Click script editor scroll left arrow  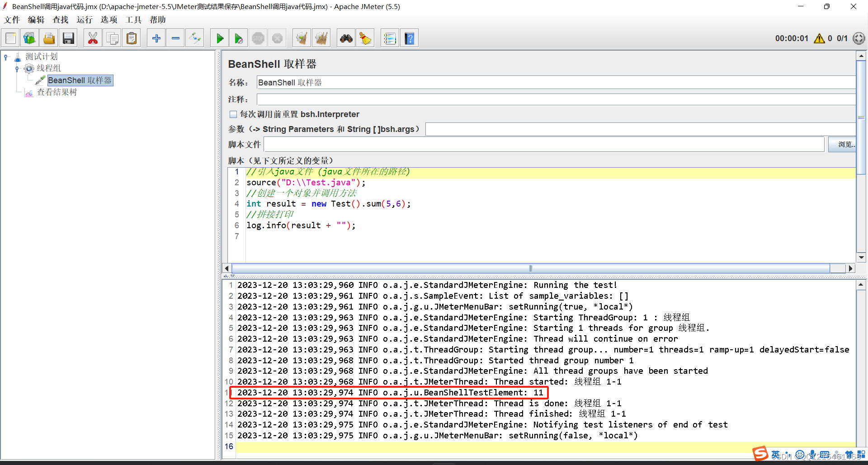pos(227,268)
